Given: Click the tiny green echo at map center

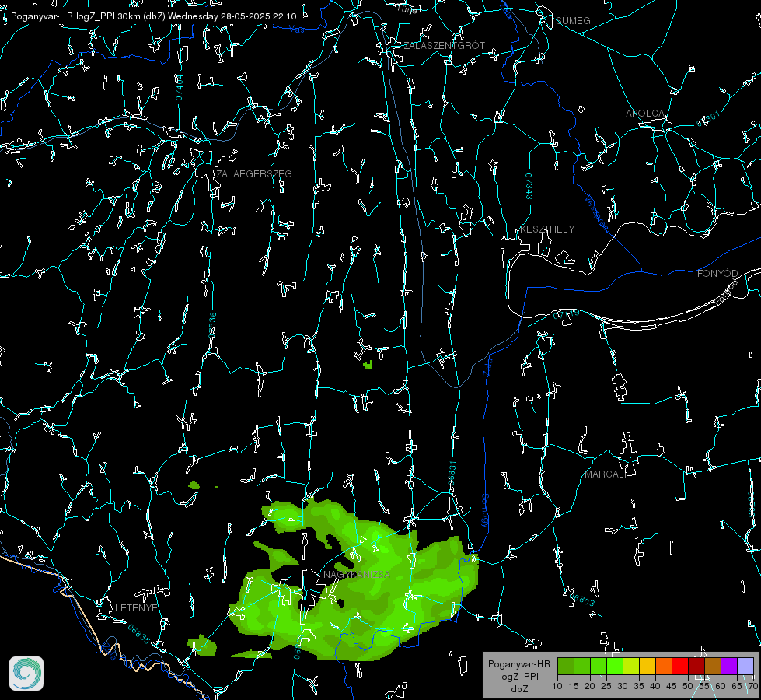Looking at the screenshot, I should pyautogui.click(x=368, y=364).
